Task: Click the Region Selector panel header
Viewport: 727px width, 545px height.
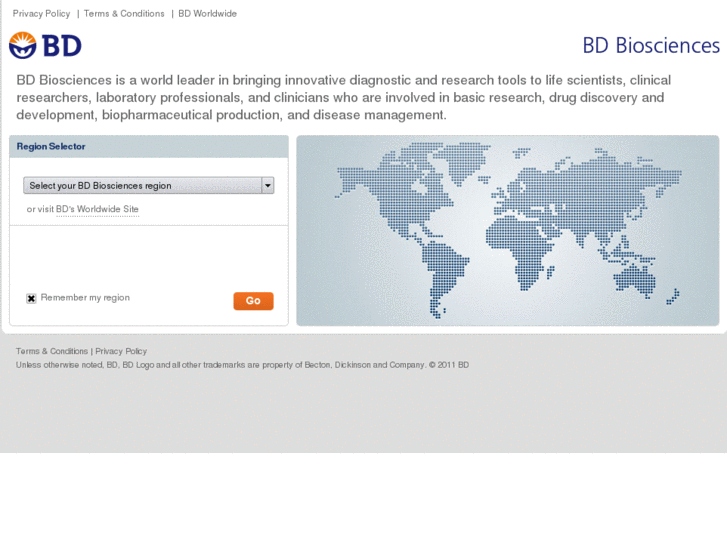Action: [149, 147]
